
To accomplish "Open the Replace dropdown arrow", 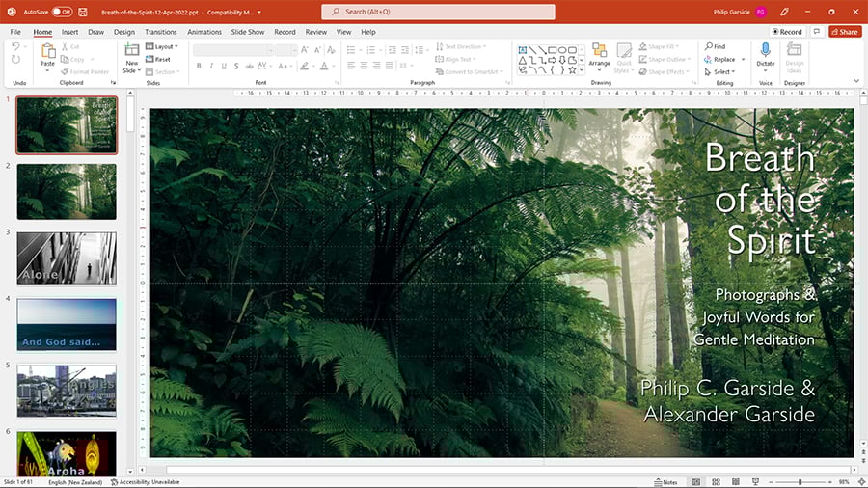I will tap(743, 59).
